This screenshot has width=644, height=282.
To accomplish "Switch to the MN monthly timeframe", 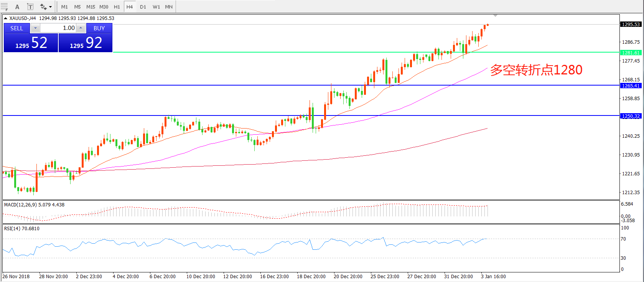I will pos(169,7).
